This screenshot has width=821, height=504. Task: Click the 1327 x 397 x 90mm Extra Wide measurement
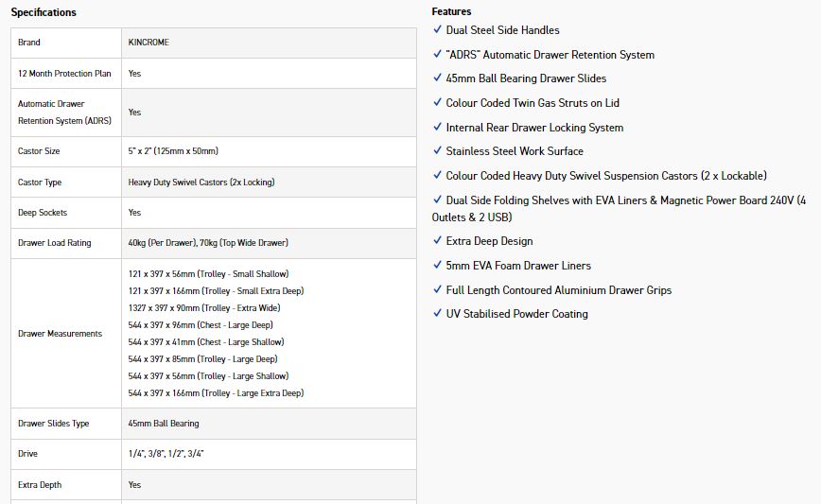click(204, 308)
